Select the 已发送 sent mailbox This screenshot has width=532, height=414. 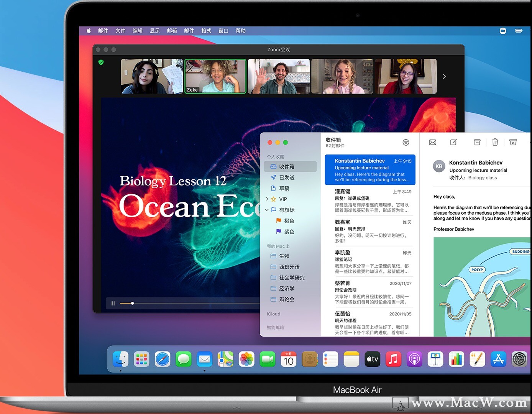290,177
